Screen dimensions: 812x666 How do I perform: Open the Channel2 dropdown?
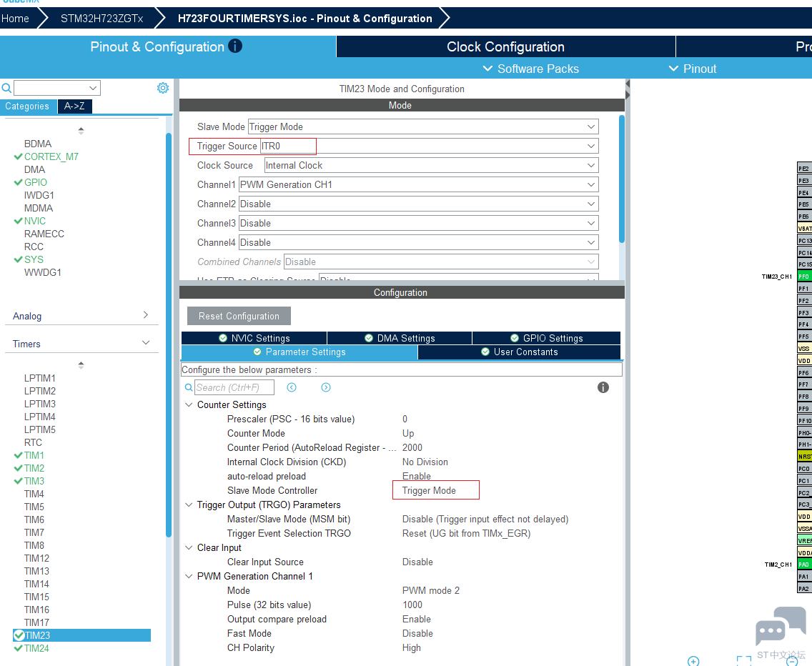click(x=418, y=204)
